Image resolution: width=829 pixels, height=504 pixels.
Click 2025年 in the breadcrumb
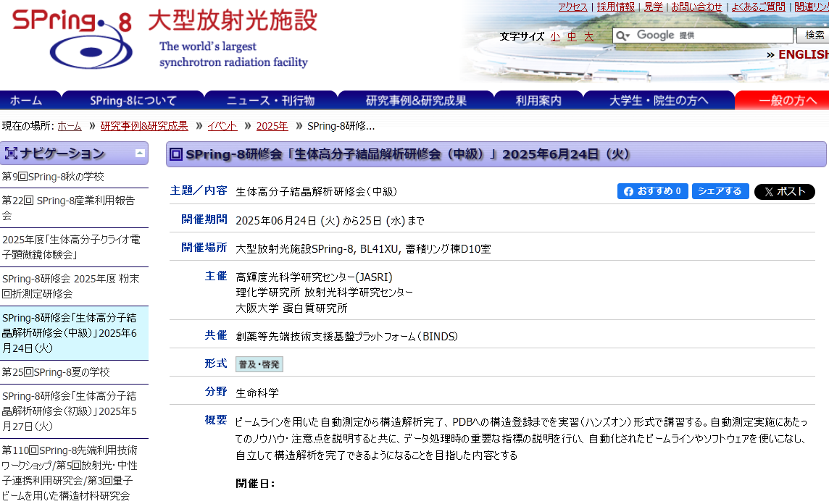(272, 126)
